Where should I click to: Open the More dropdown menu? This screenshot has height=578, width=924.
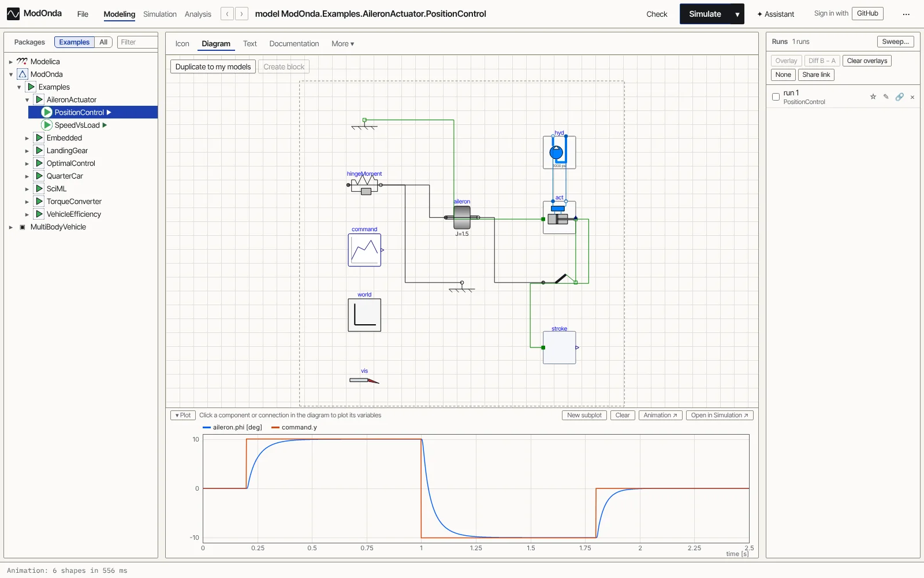[x=342, y=44]
